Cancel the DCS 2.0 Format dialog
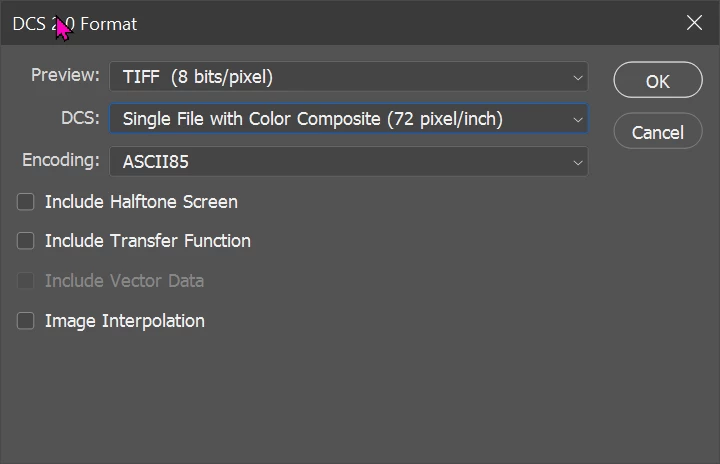720x464 pixels. pos(657,132)
